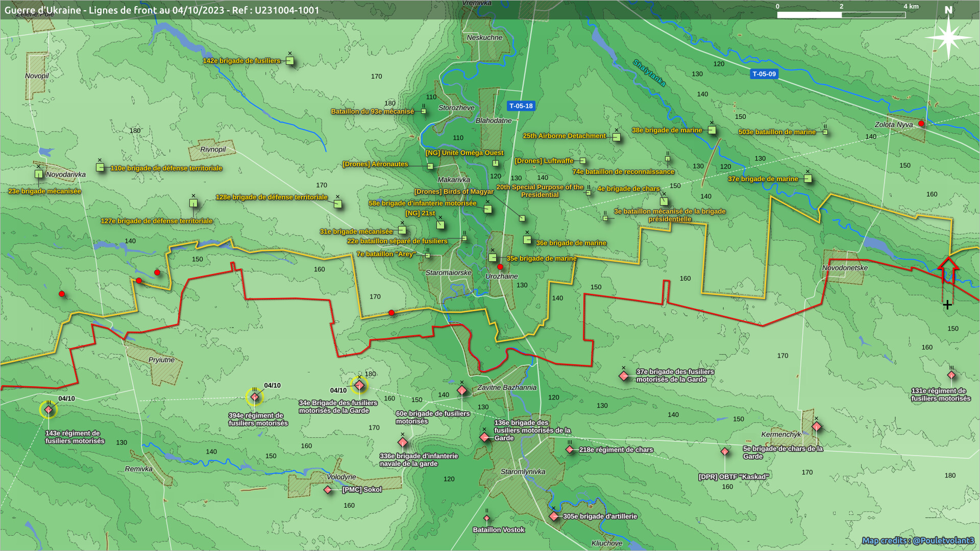
Task: Click the T-05-09 road label
Action: 764,74
